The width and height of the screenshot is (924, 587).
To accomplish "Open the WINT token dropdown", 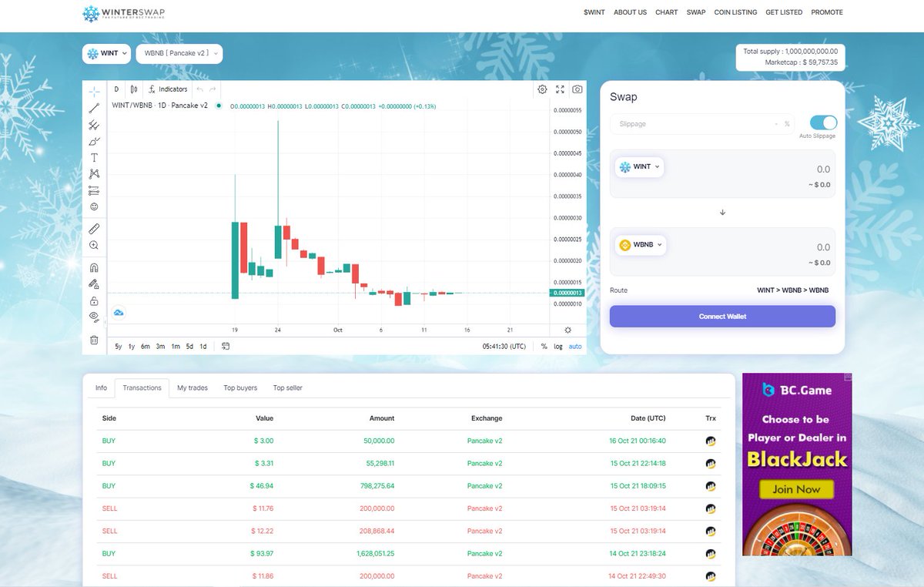I will pyautogui.click(x=106, y=53).
